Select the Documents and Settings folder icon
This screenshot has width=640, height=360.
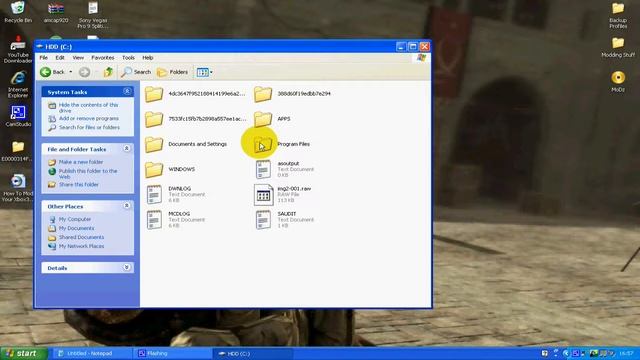(154, 144)
